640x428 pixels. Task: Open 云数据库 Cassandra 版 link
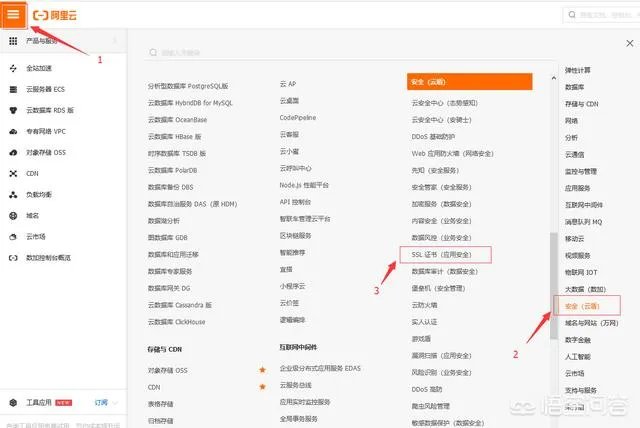pyautogui.click(x=180, y=305)
